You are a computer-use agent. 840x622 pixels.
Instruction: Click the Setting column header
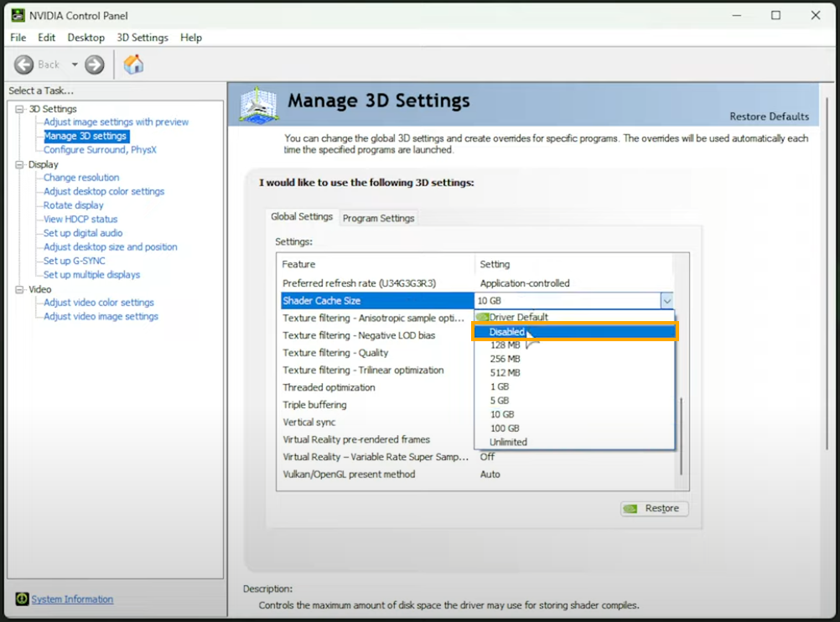coord(573,264)
